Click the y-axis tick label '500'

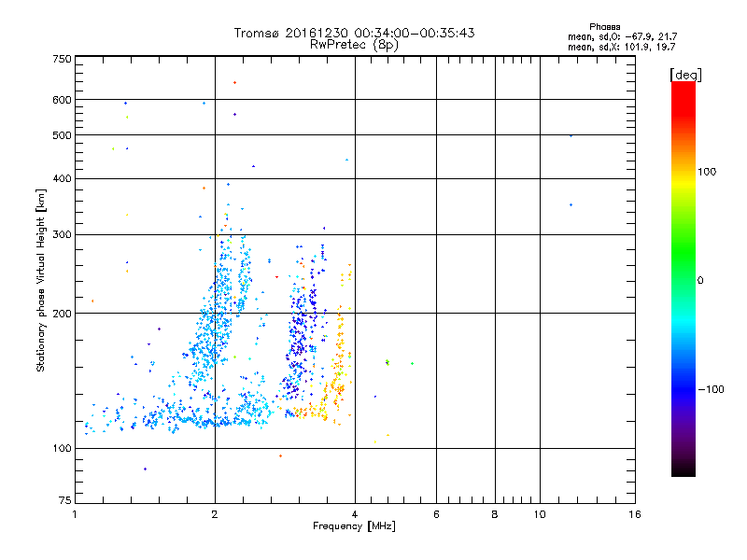pyautogui.click(x=62, y=135)
